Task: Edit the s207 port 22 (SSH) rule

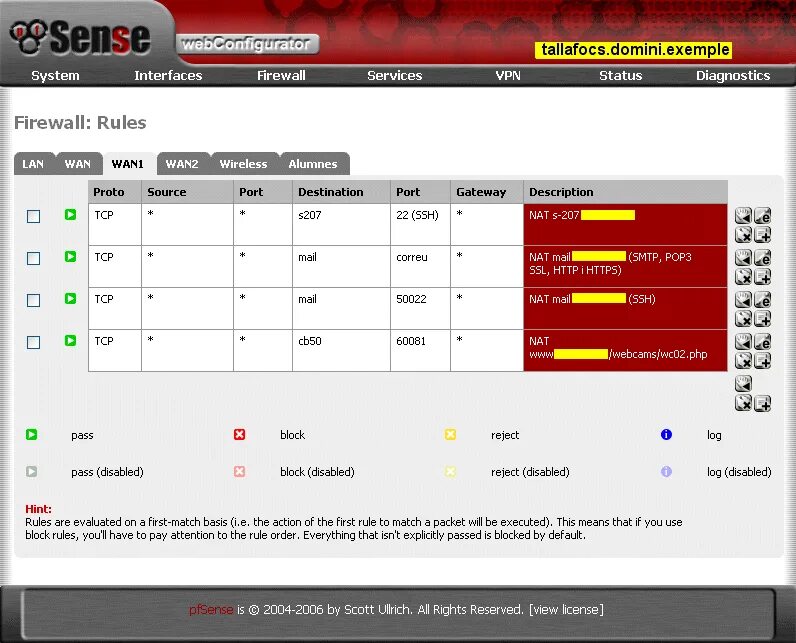Action: point(762,216)
